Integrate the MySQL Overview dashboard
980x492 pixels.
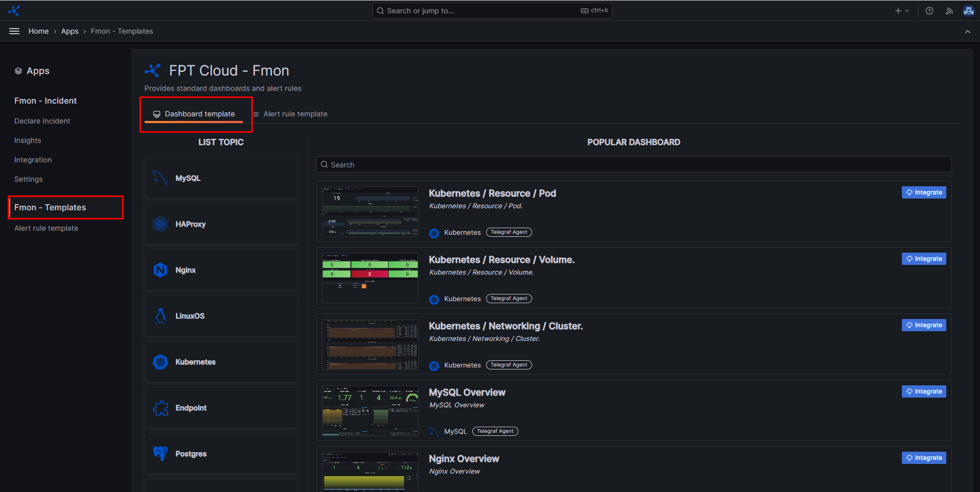(x=923, y=391)
